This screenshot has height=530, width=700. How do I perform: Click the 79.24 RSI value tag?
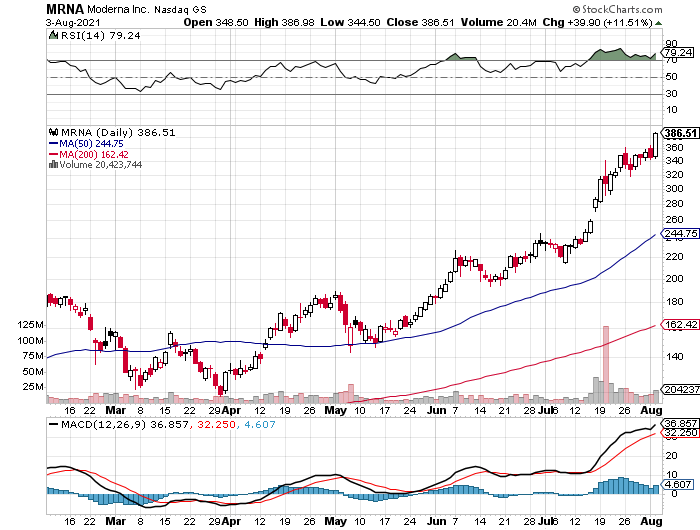(679, 53)
